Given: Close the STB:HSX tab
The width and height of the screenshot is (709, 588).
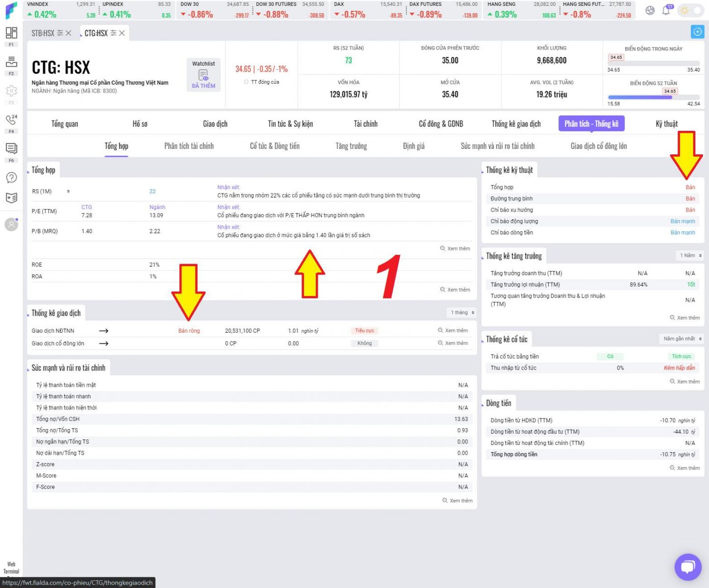Looking at the screenshot, I should point(69,33).
